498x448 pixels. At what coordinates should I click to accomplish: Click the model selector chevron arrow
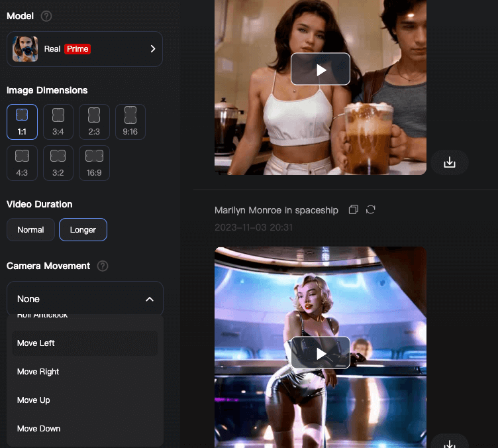153,48
